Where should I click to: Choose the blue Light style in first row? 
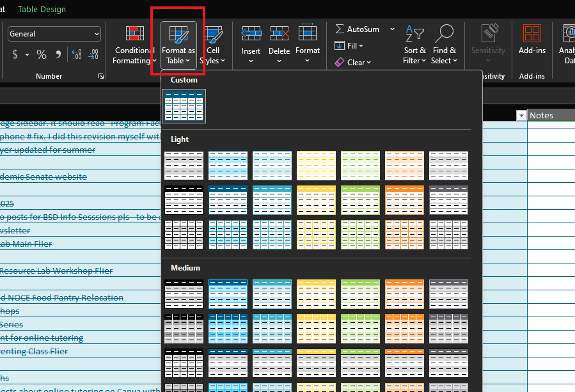228,166
